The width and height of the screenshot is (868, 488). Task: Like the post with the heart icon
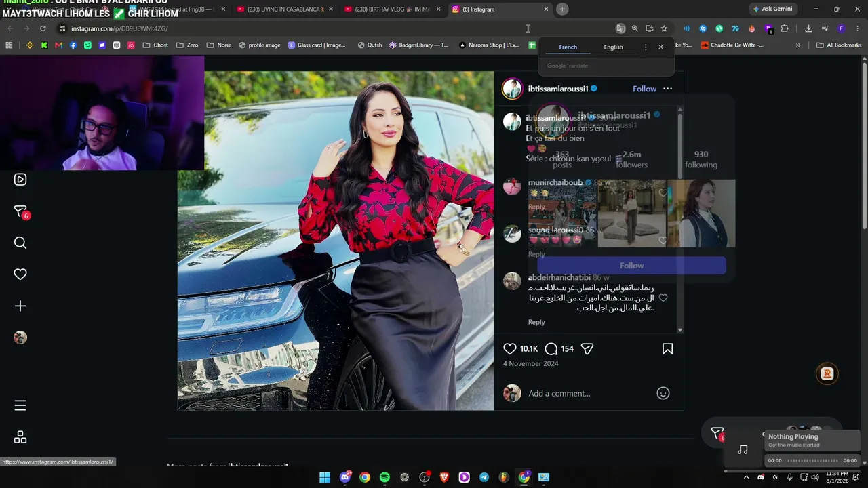pos(510,348)
